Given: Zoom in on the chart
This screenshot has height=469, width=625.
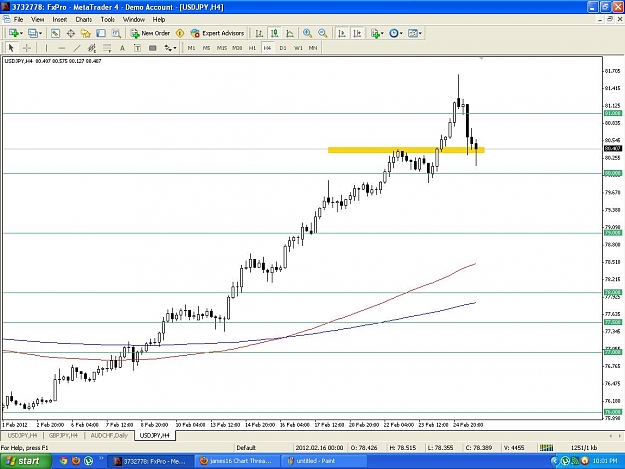Looking at the screenshot, I should pos(307,33).
